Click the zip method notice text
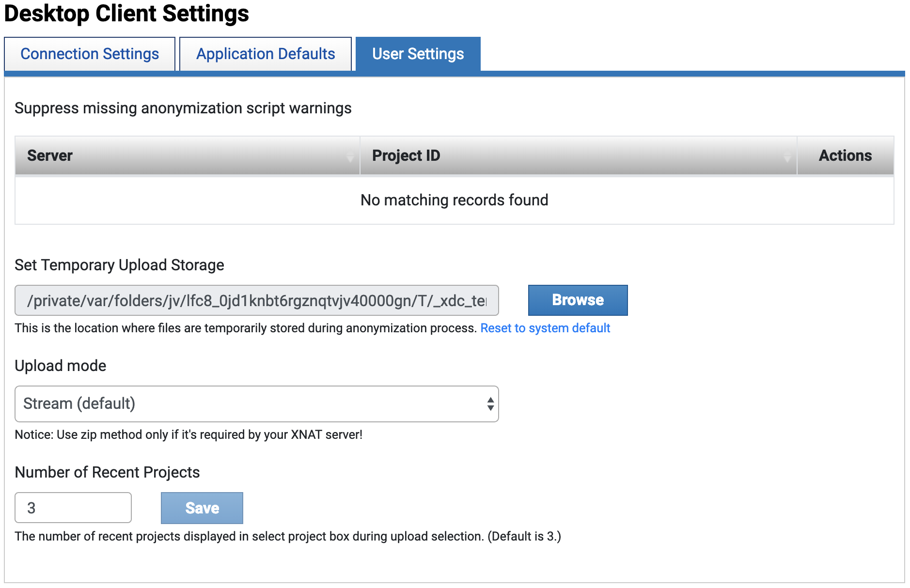 pyautogui.click(x=188, y=435)
